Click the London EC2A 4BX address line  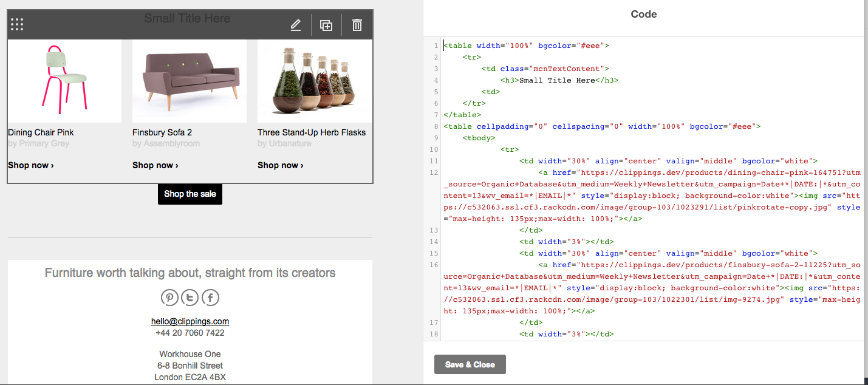pyautogui.click(x=190, y=377)
